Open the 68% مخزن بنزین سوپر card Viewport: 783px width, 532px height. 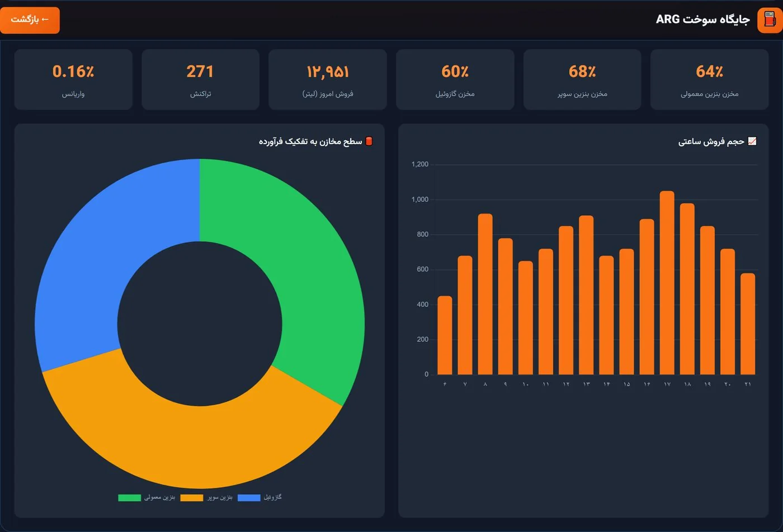coord(582,79)
